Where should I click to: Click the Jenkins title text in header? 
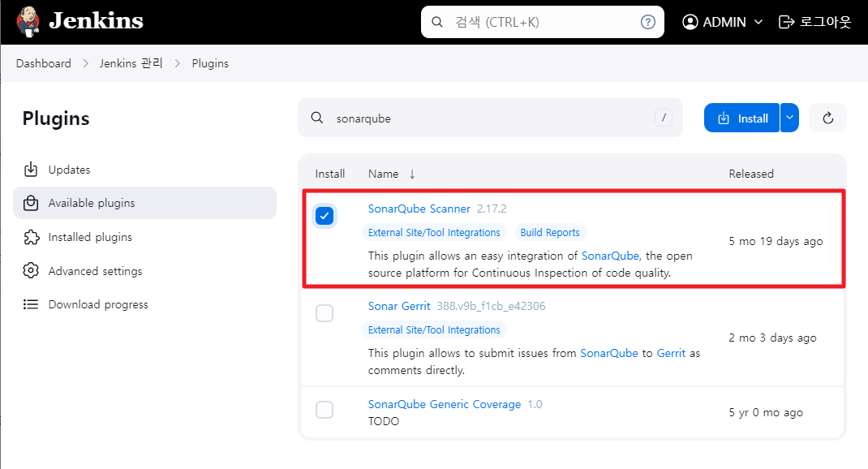(96, 21)
